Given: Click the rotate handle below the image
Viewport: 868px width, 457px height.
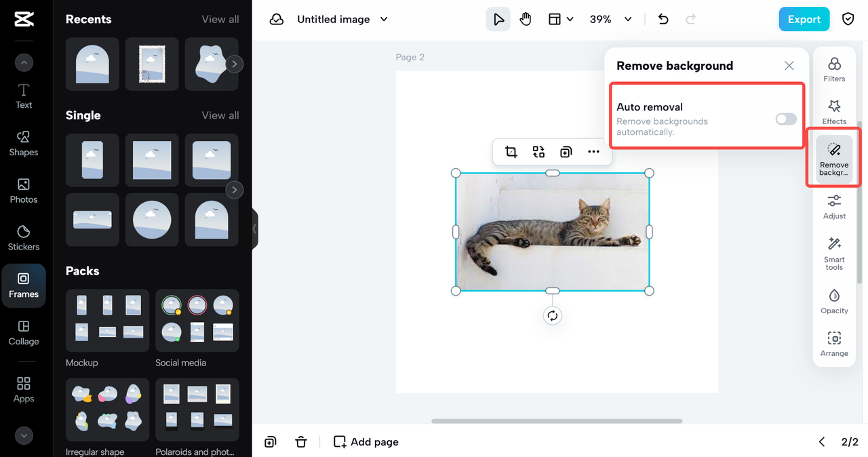Looking at the screenshot, I should point(553,315).
